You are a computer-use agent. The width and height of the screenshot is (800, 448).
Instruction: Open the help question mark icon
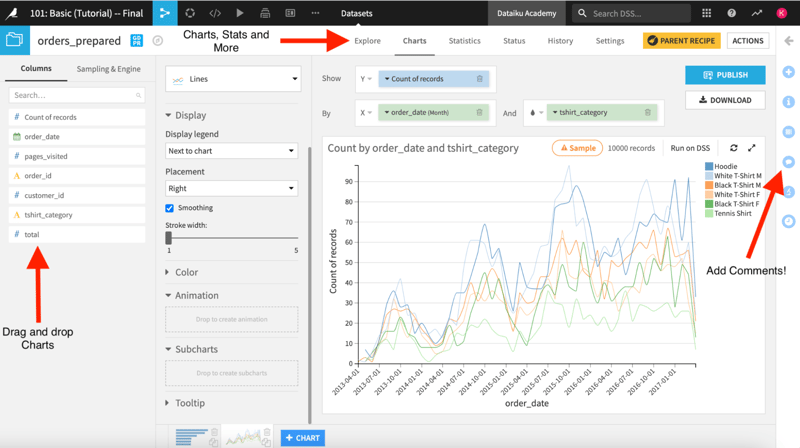pyautogui.click(x=732, y=13)
